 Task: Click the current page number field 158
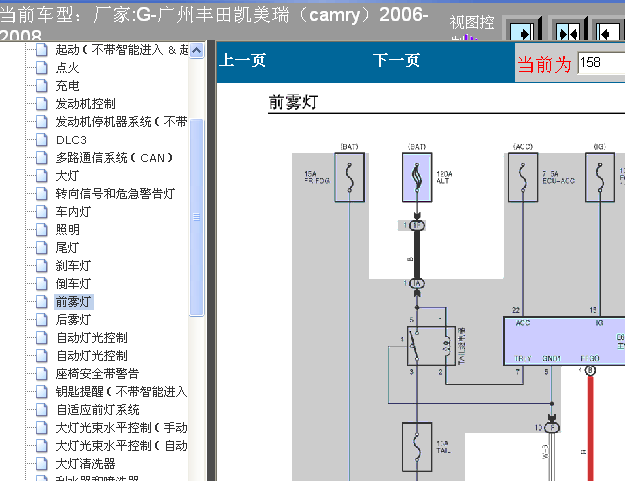coord(601,63)
